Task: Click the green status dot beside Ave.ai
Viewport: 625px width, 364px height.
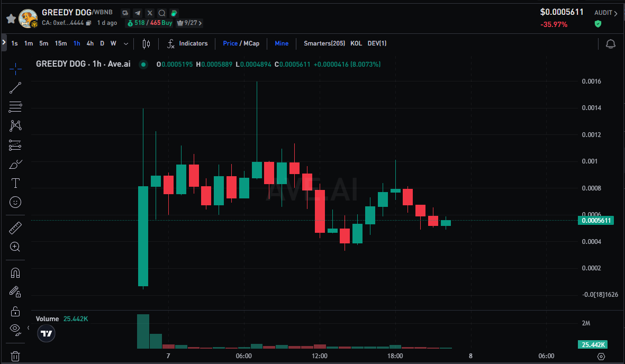Action: click(143, 64)
